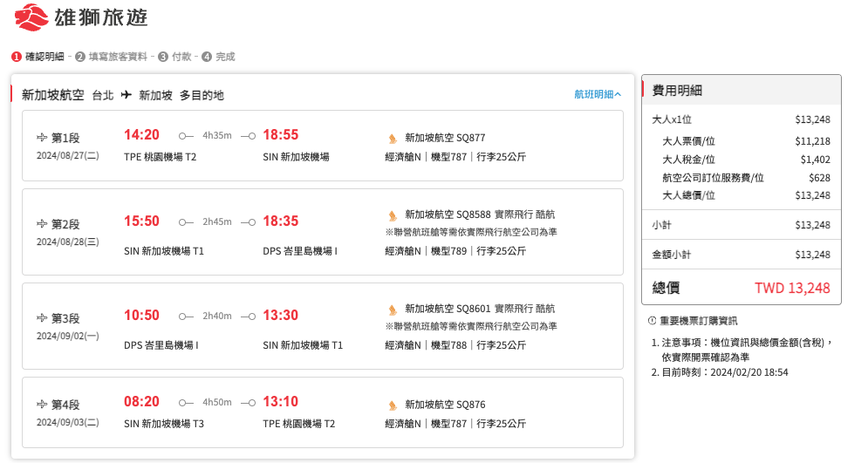
Task: Click the 費用明細 panel header
Action: click(742, 90)
